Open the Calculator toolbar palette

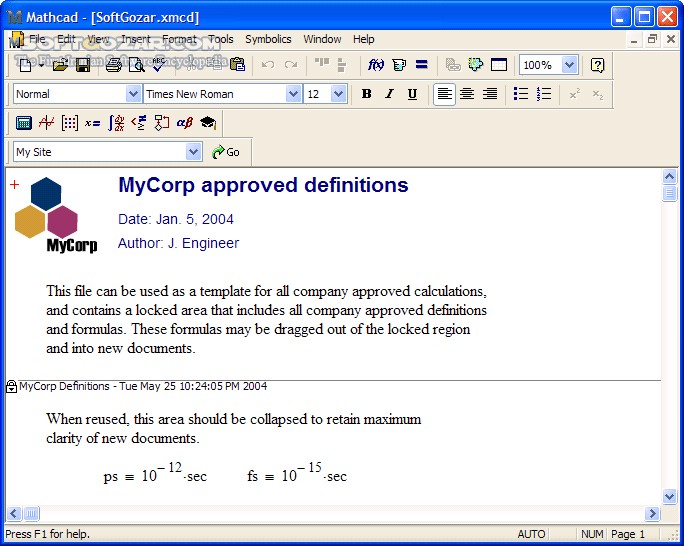click(24, 123)
